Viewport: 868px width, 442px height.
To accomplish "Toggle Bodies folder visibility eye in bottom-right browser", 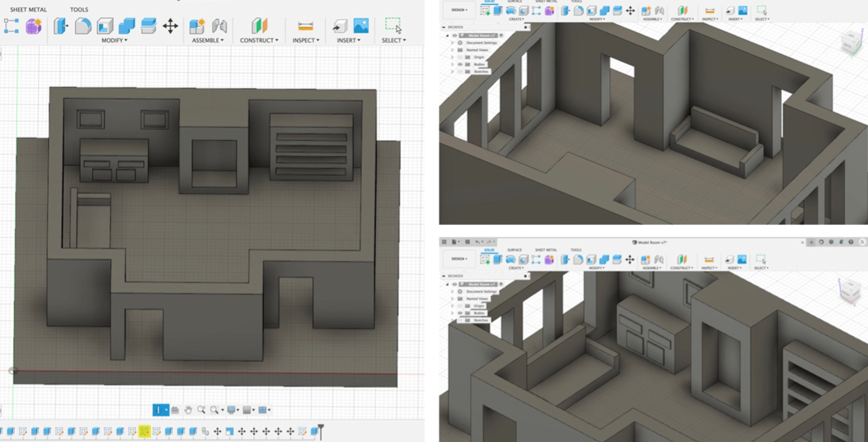I will (x=460, y=313).
